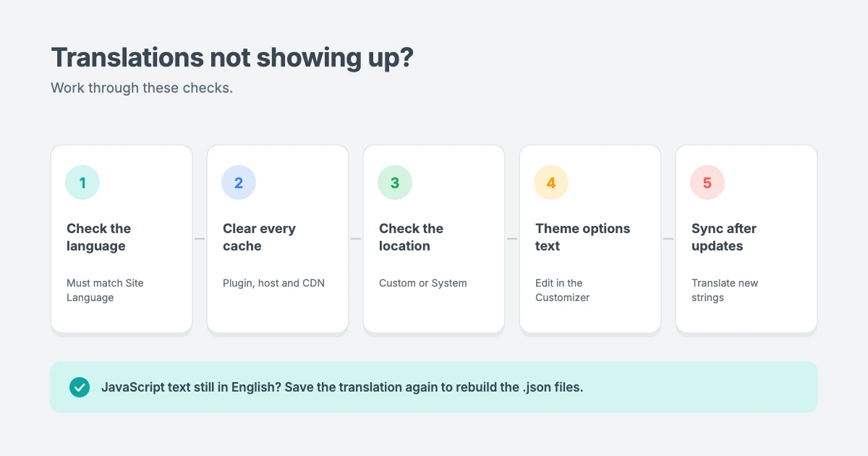Click the 'Sync after updates' card title
Screen dimensions: 868x456
[x=724, y=237]
